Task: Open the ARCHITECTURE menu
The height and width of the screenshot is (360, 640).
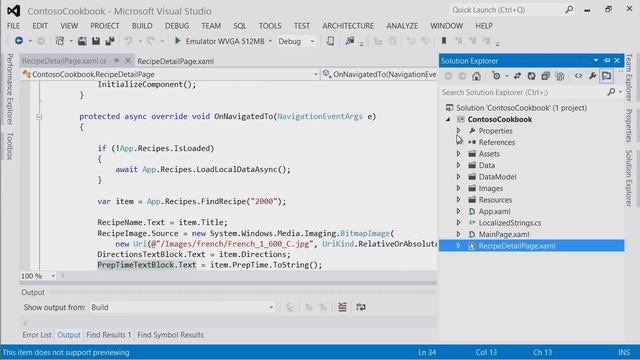Action: [x=348, y=26]
